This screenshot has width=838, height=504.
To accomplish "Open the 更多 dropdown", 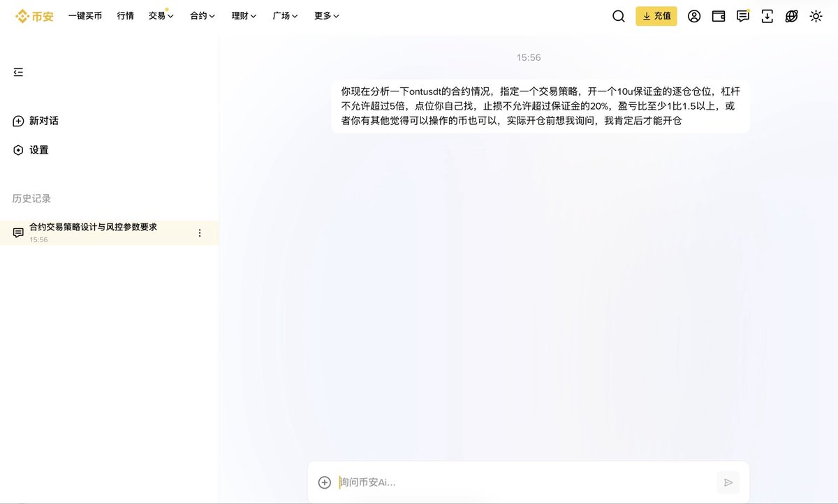I will [x=325, y=15].
